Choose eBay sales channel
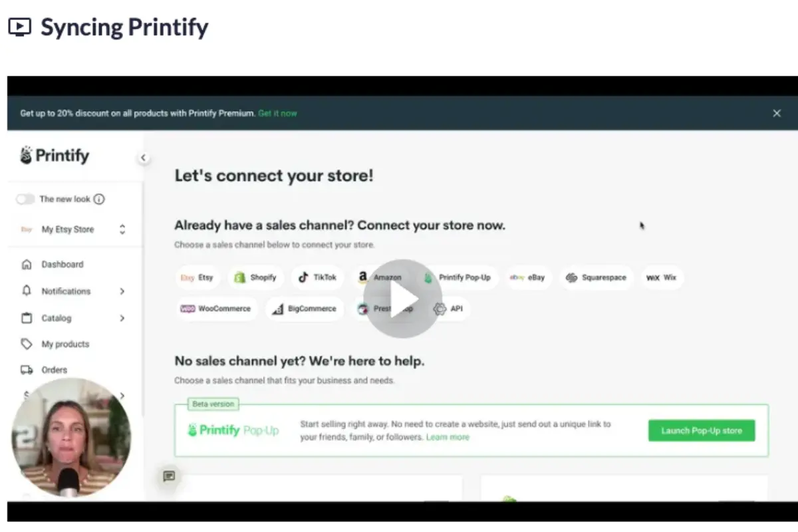This screenshot has width=798, height=532. tap(527, 277)
